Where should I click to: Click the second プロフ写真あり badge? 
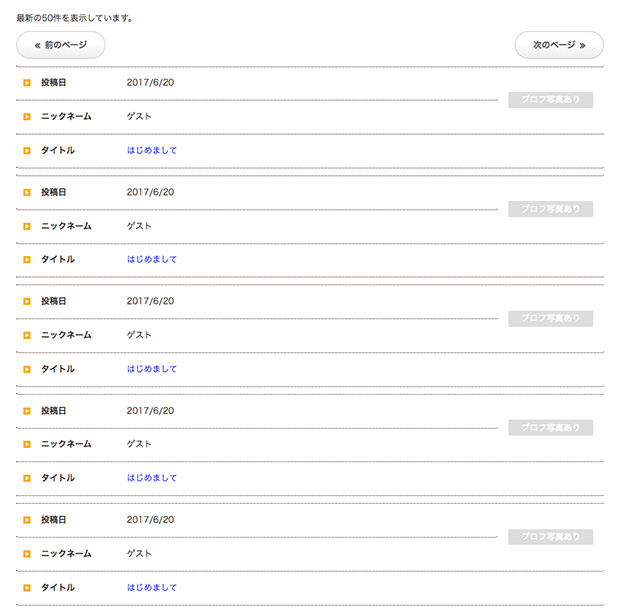[550, 209]
